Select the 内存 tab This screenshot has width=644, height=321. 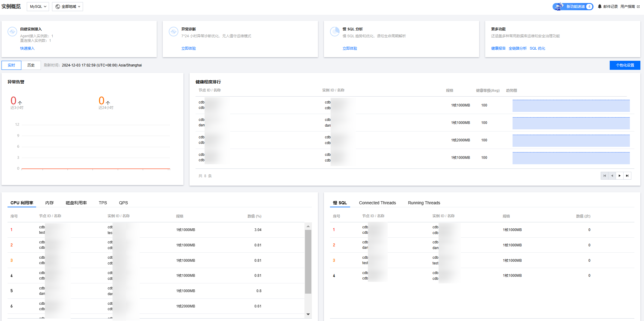pos(50,203)
